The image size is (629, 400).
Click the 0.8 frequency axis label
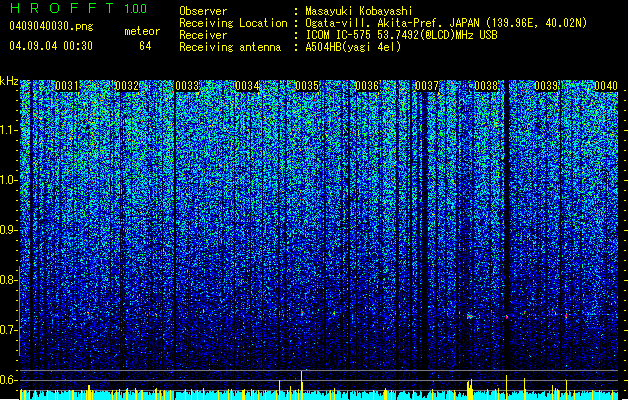coord(9,280)
